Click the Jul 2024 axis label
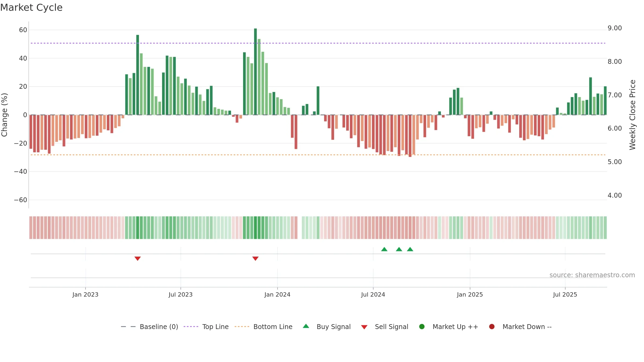 click(x=373, y=294)
